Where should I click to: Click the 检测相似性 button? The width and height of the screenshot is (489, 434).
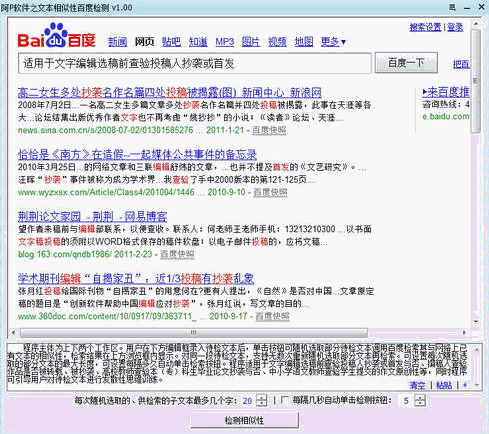[244, 421]
